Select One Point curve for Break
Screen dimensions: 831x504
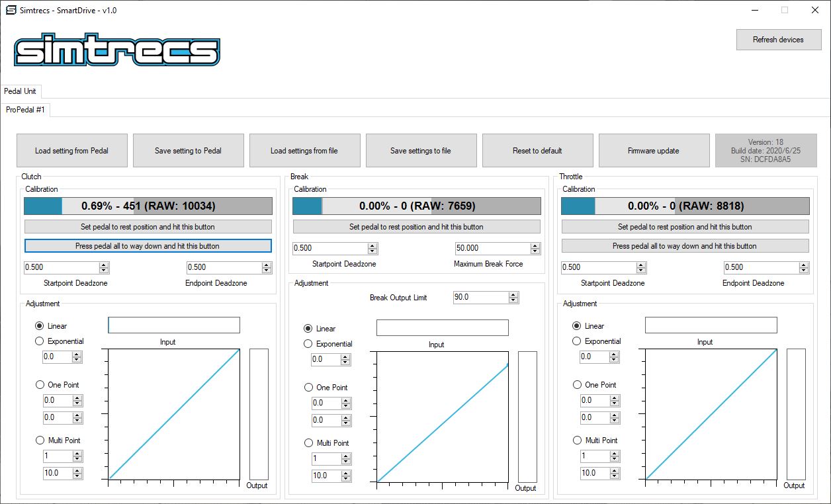click(x=308, y=388)
